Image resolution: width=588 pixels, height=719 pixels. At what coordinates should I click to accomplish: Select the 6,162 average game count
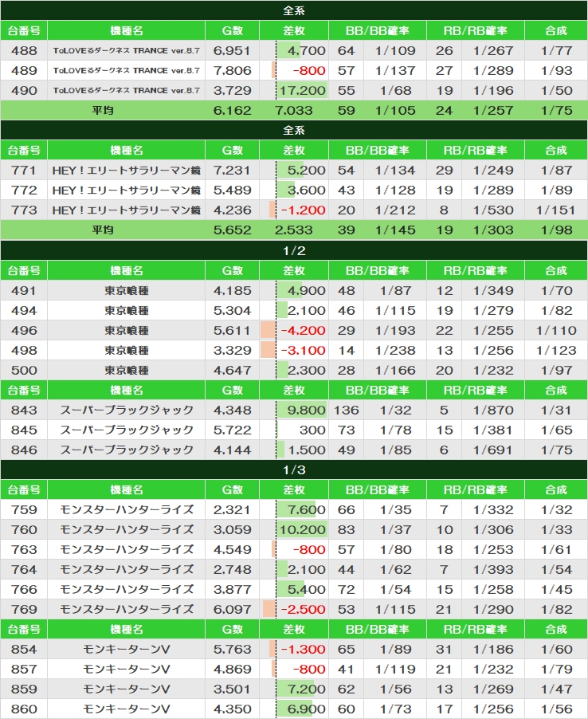pyautogui.click(x=232, y=111)
